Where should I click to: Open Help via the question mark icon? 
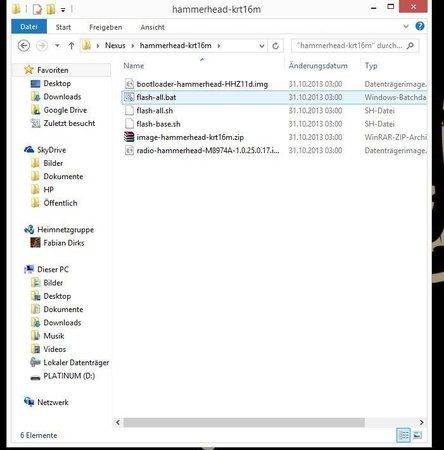pos(420,26)
